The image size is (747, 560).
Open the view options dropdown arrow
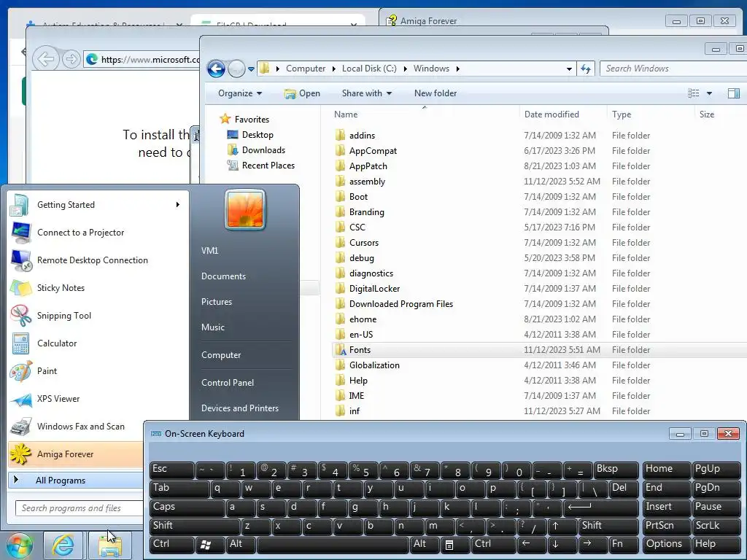[x=709, y=93]
